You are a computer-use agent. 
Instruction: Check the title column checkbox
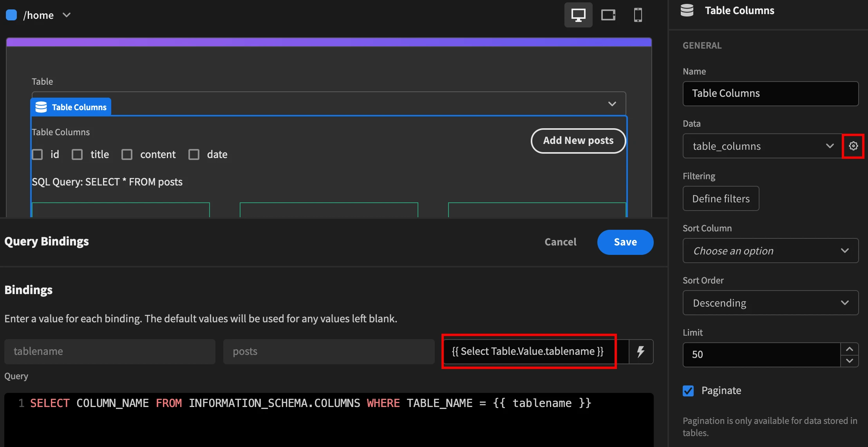coord(76,153)
